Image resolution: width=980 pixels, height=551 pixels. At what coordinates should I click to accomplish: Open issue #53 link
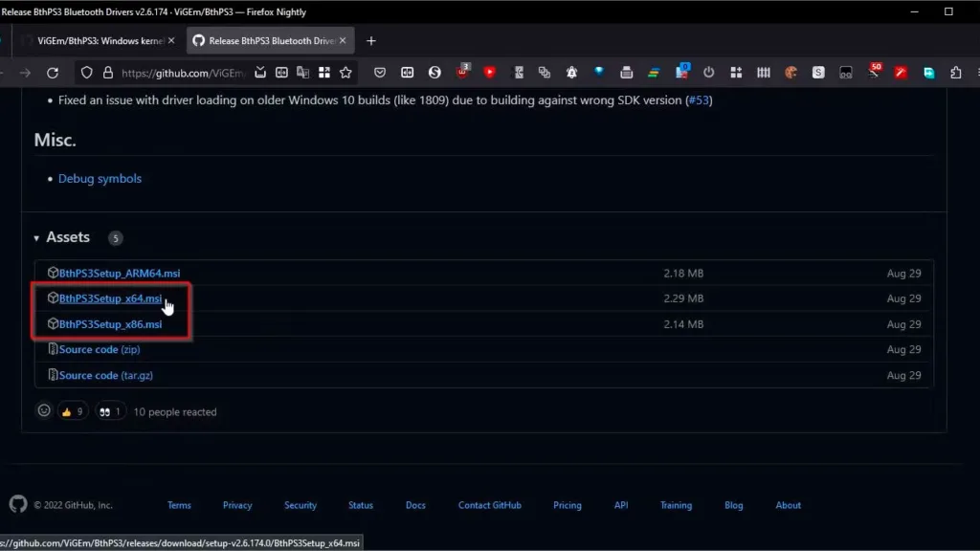coord(699,99)
